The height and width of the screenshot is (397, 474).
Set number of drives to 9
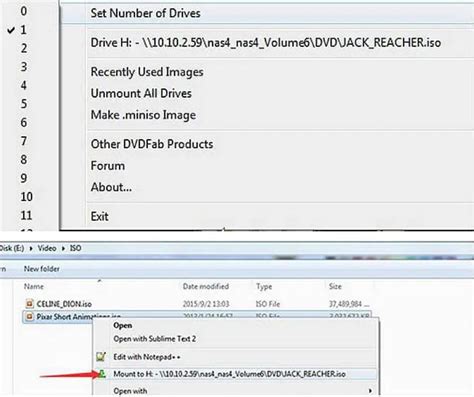click(x=24, y=178)
